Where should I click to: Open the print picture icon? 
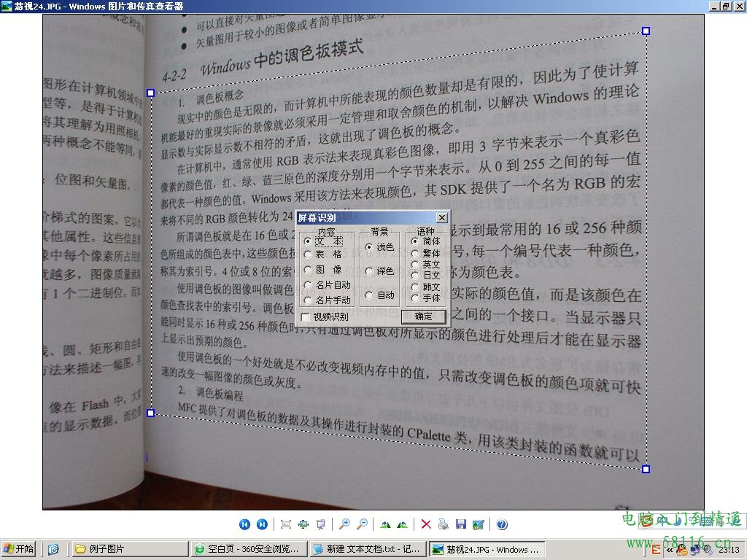(x=442, y=524)
